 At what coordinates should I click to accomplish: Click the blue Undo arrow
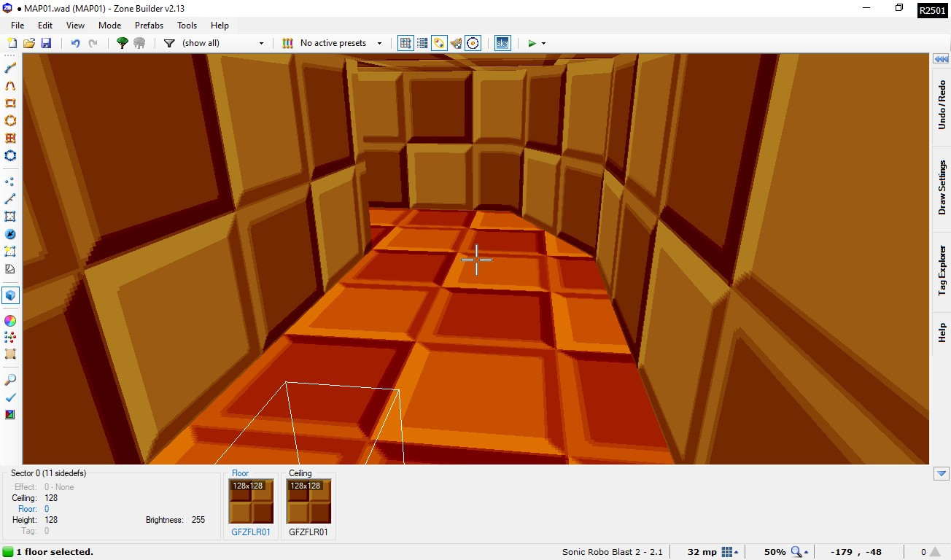[75, 43]
